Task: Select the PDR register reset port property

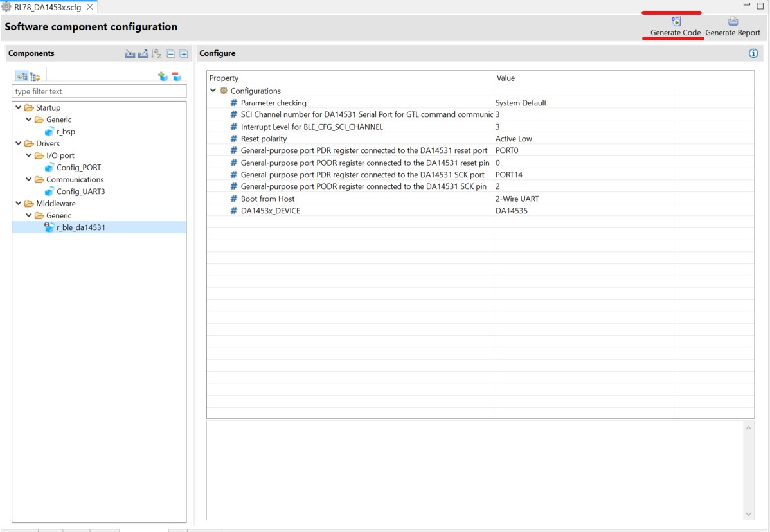Action: pos(364,150)
